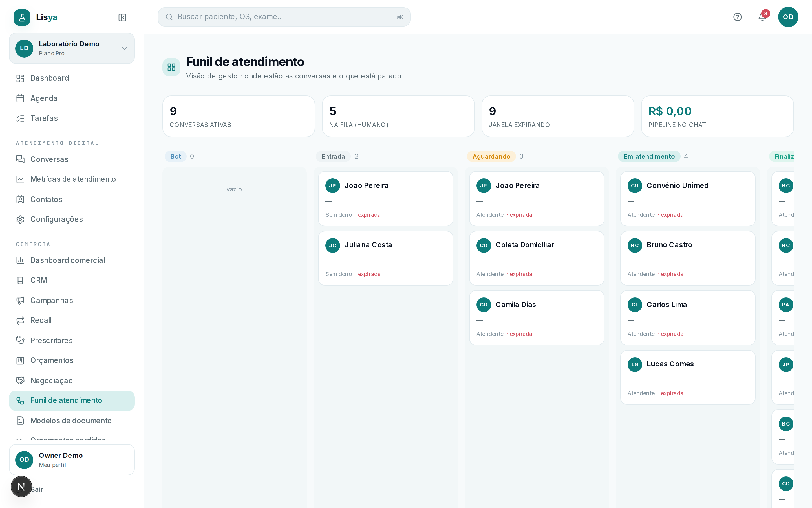Open Dashboard in sidebar
Image resolution: width=812 pixels, height=508 pixels.
(72, 78)
